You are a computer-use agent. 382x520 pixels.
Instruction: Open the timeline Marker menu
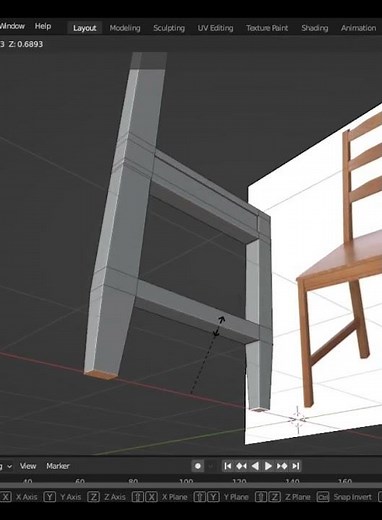(x=58, y=466)
